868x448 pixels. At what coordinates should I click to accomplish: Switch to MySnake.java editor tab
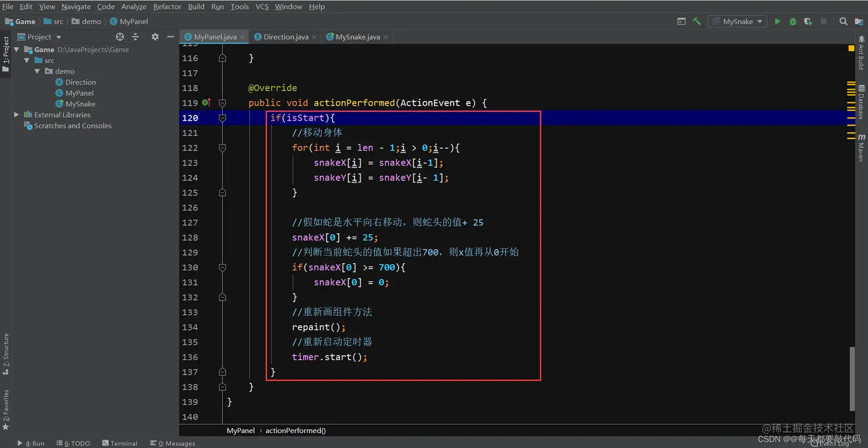pos(357,37)
